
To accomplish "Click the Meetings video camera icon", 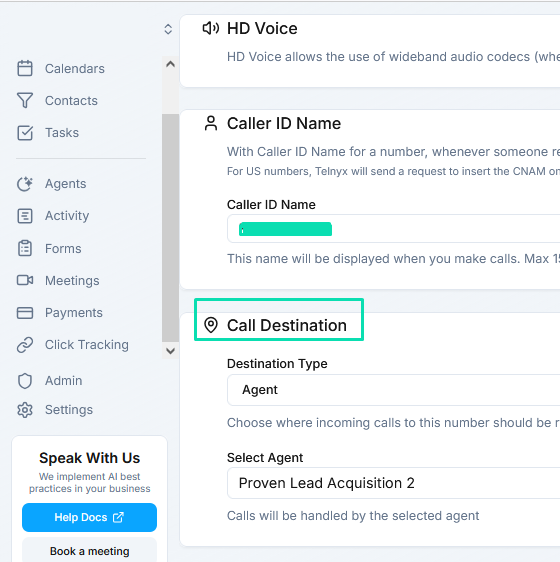I will [x=25, y=280].
